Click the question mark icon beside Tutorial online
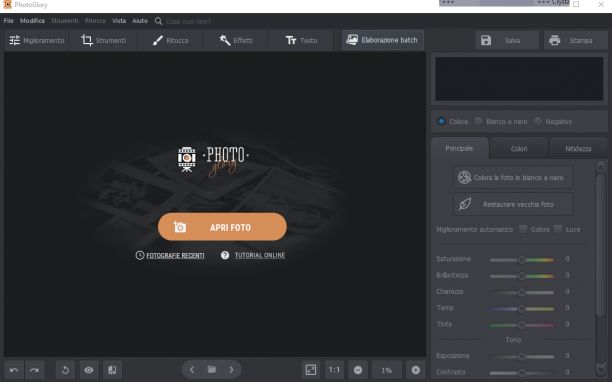The height and width of the screenshot is (382, 612). 225,255
